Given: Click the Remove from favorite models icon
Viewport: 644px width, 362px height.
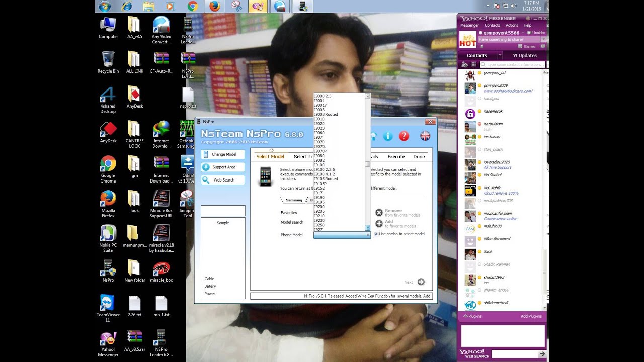Looking at the screenshot, I should tap(379, 213).
